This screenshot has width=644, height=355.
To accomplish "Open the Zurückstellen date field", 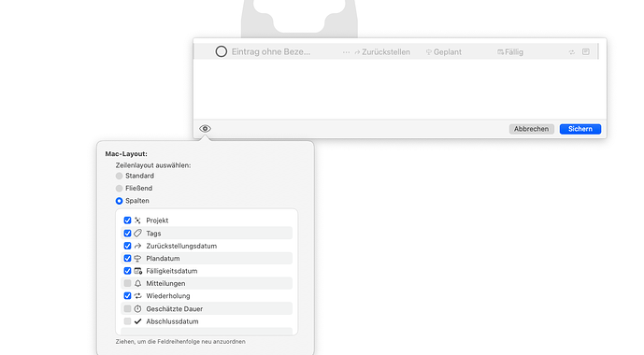I will pyautogui.click(x=382, y=52).
